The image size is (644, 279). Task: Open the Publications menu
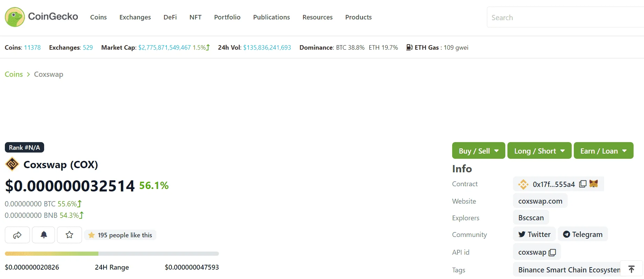click(x=271, y=17)
